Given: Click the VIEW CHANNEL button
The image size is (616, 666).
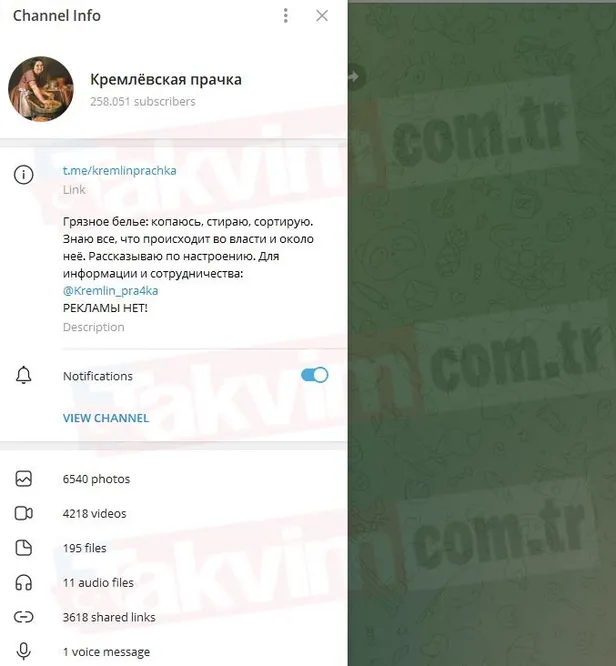Looking at the screenshot, I should (106, 418).
